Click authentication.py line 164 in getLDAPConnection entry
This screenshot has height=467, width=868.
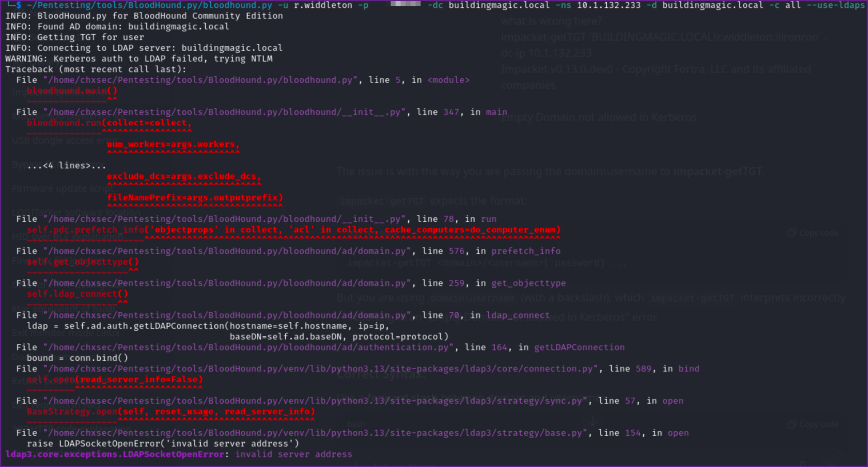click(x=321, y=348)
